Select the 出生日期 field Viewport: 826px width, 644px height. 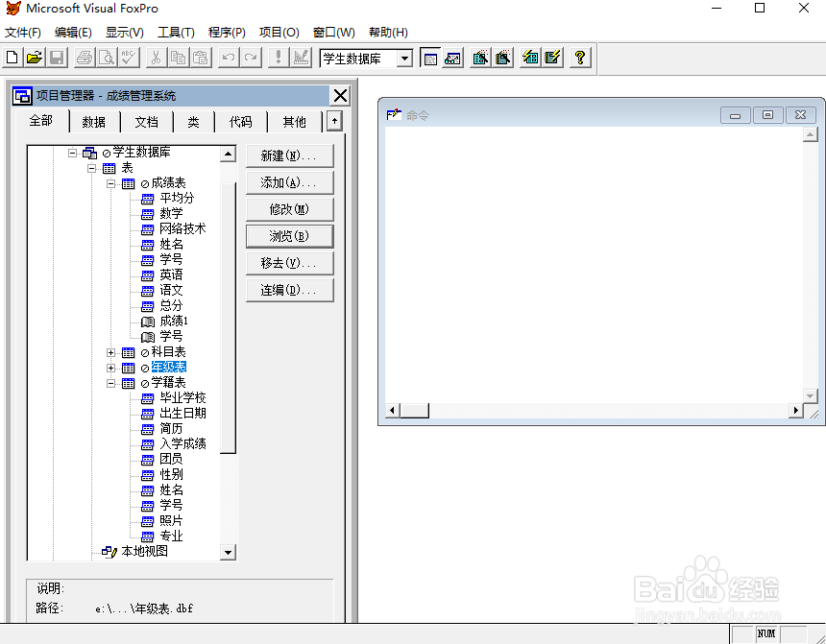click(x=182, y=414)
